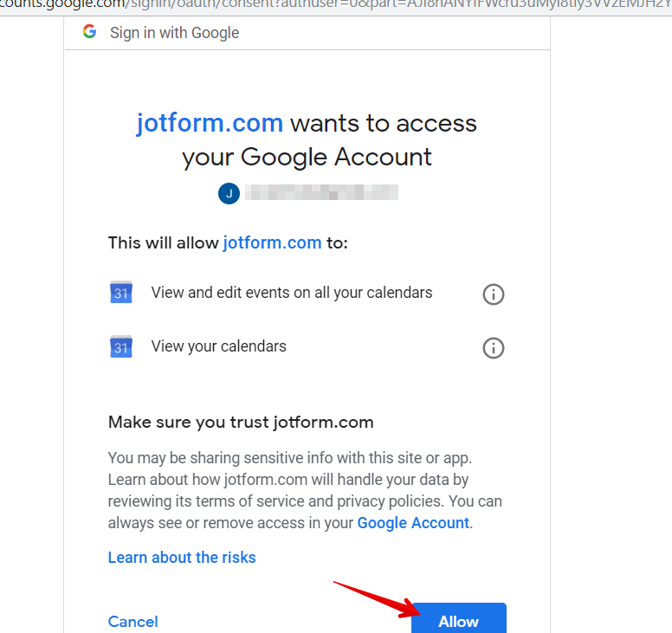Show info for "View your calendars" permission
The height and width of the screenshot is (633, 672).
tap(494, 348)
